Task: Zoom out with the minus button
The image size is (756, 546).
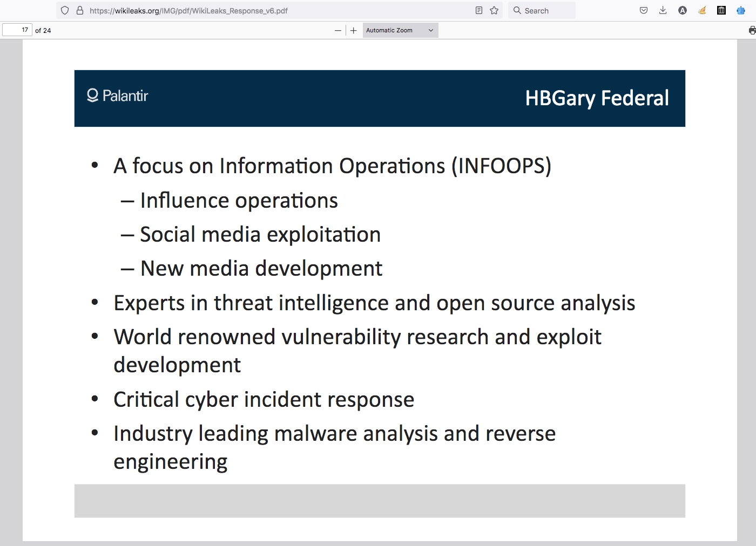Action: [x=338, y=30]
